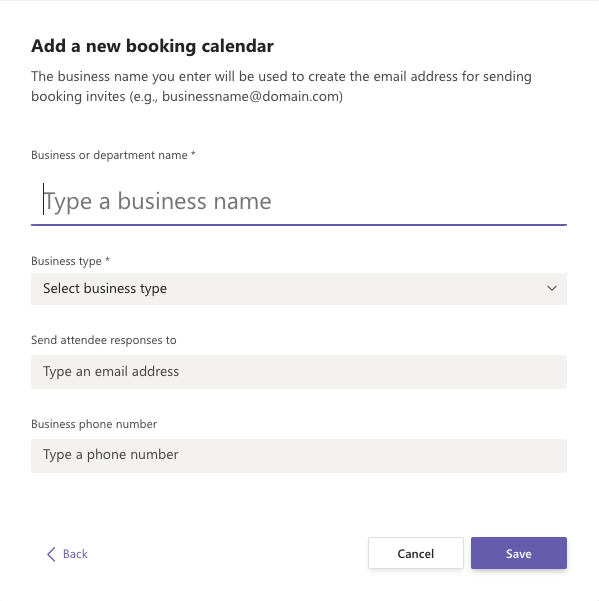The height and width of the screenshot is (601, 599).
Task: Focus the Type an email address field
Action: (299, 372)
